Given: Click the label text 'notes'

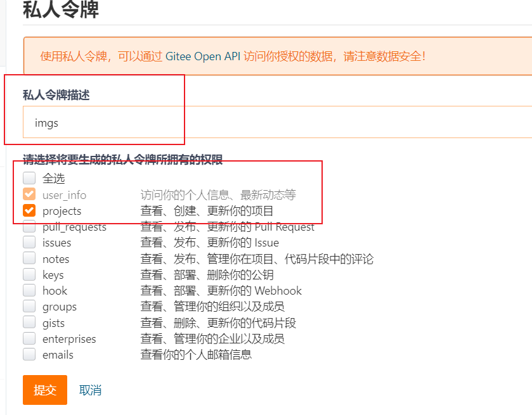Looking at the screenshot, I should pos(56,259).
